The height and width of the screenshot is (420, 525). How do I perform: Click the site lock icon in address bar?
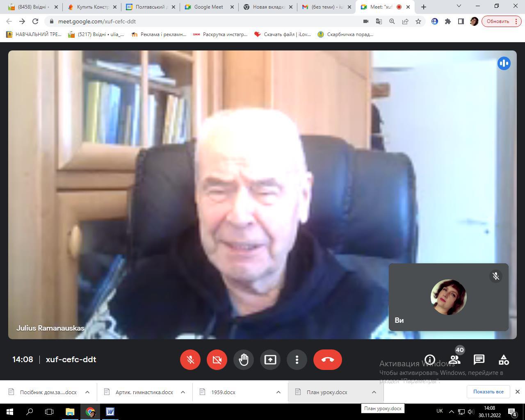(51, 21)
